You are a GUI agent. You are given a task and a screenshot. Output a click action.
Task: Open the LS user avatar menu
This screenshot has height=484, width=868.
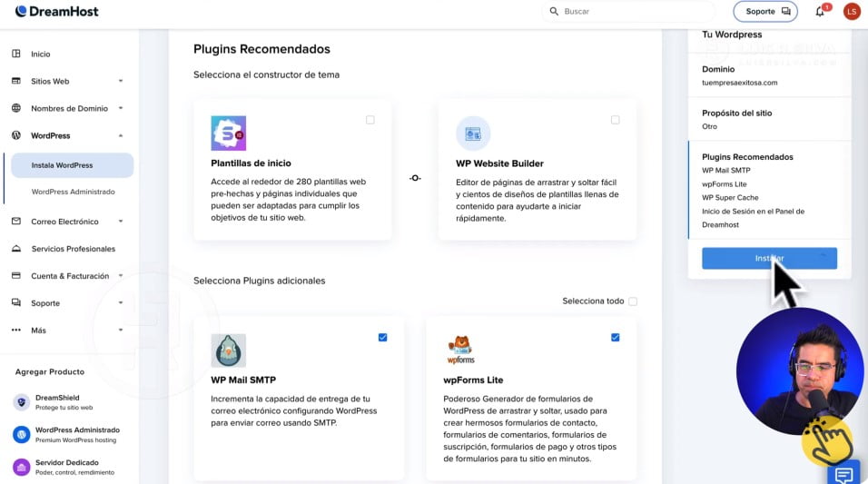(x=852, y=11)
